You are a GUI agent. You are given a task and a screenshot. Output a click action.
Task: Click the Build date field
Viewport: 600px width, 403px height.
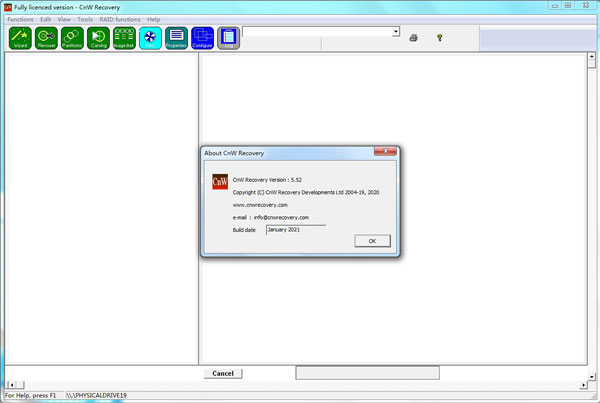pyautogui.click(x=296, y=230)
